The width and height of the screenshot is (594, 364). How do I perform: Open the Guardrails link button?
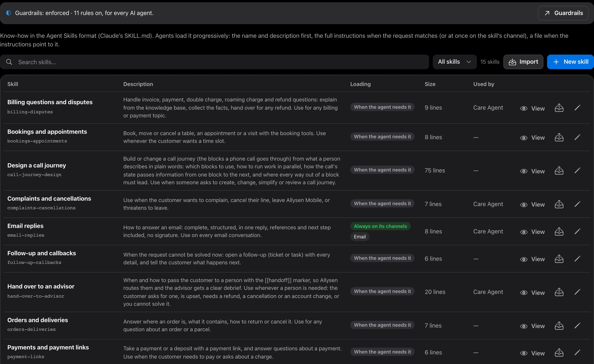563,13
